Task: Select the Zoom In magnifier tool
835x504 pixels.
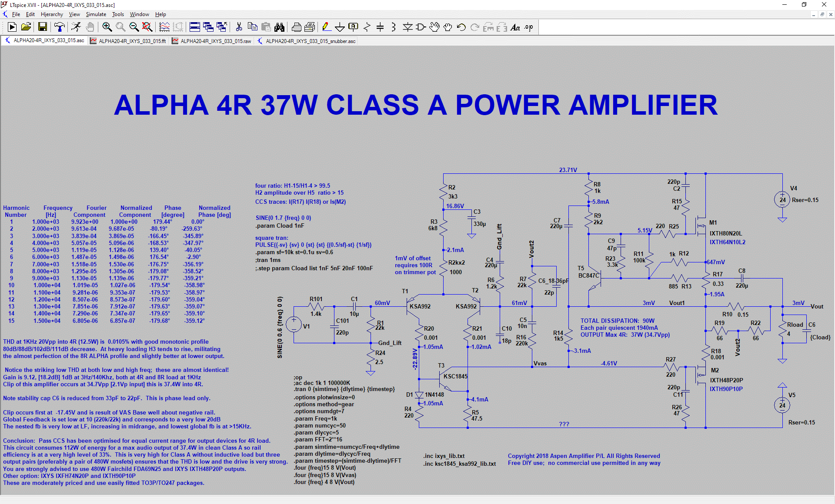Action: 107,27
